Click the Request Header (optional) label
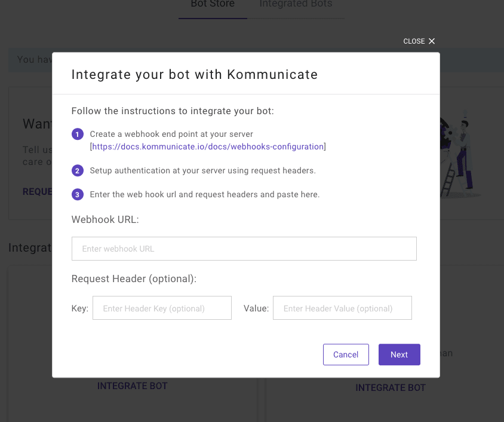This screenshot has height=422, width=504. point(134,279)
